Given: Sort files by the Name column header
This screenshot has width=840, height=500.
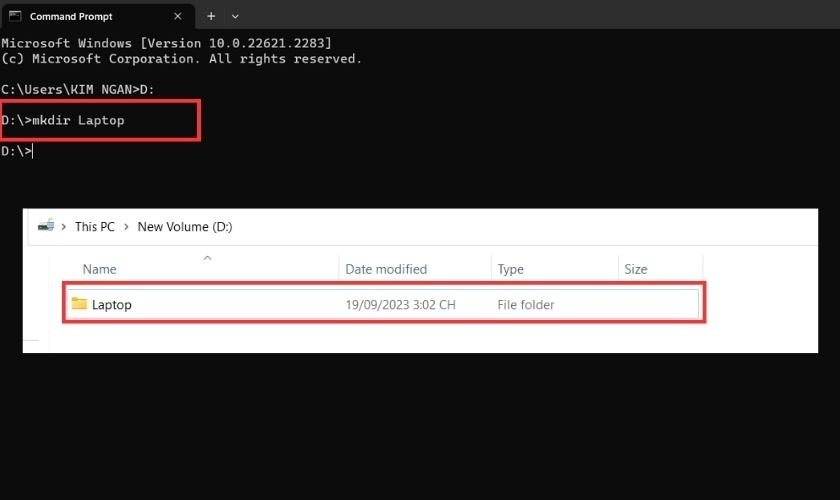Looking at the screenshot, I should coord(100,269).
